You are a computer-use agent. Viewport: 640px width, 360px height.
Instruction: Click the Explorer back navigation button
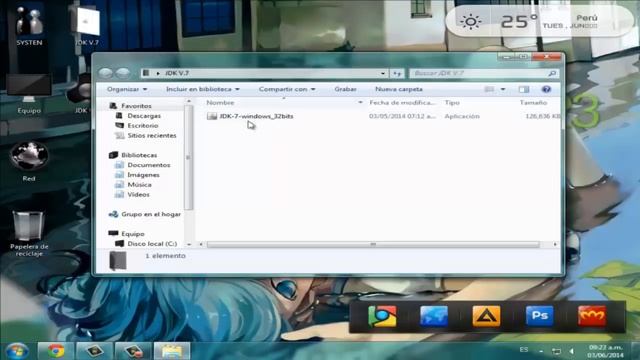tap(106, 73)
